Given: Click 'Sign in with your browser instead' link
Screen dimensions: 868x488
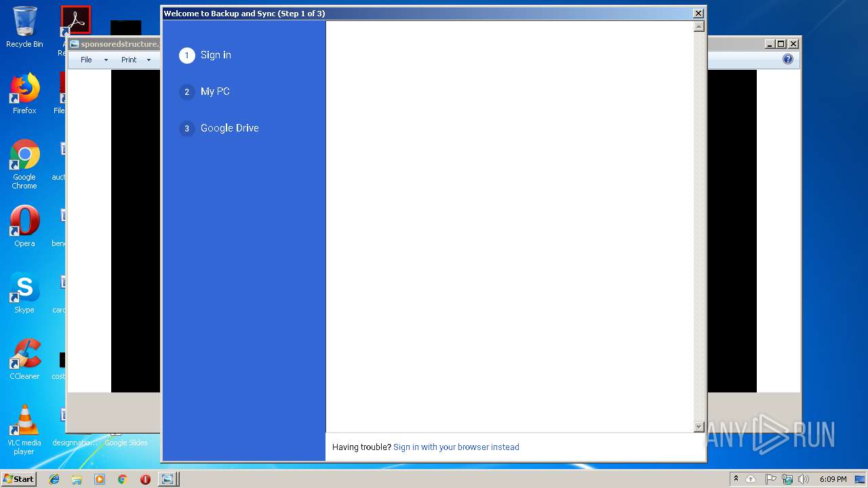Looking at the screenshot, I should 456,447.
